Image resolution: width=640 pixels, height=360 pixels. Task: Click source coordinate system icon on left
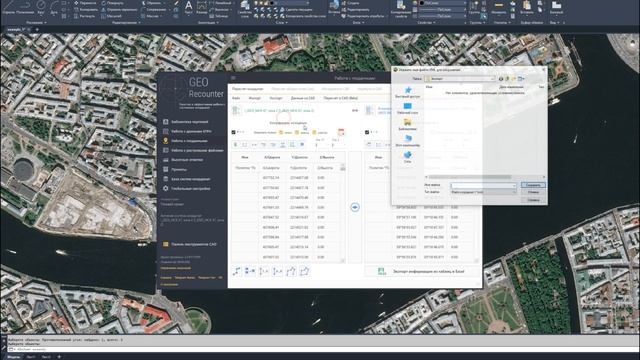pos(236,111)
